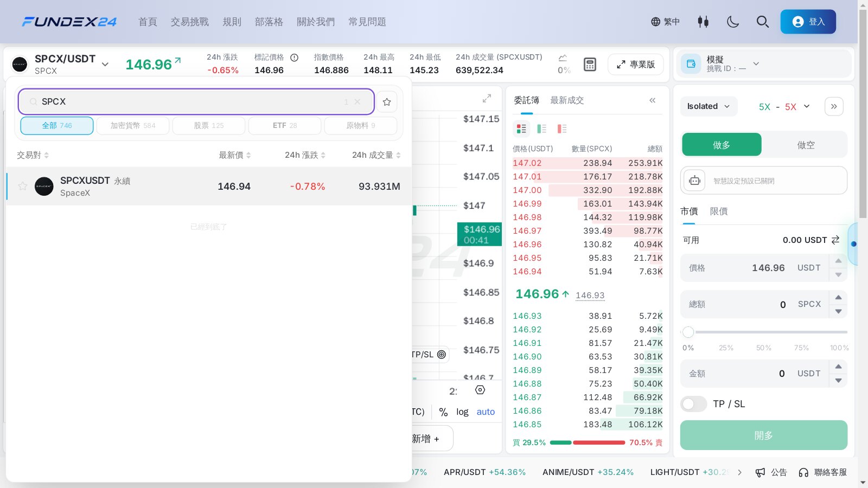Show sell-only order book layout icon
The image size is (868, 488).
[x=562, y=129]
